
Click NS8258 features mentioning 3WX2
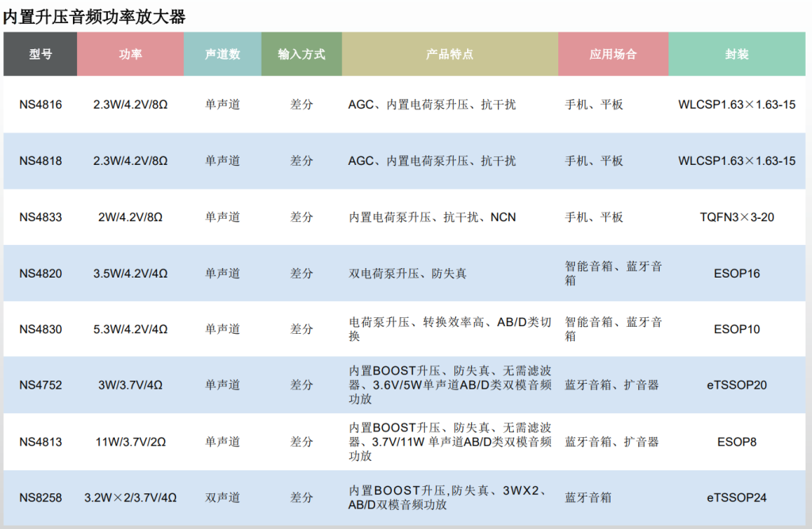point(447,497)
